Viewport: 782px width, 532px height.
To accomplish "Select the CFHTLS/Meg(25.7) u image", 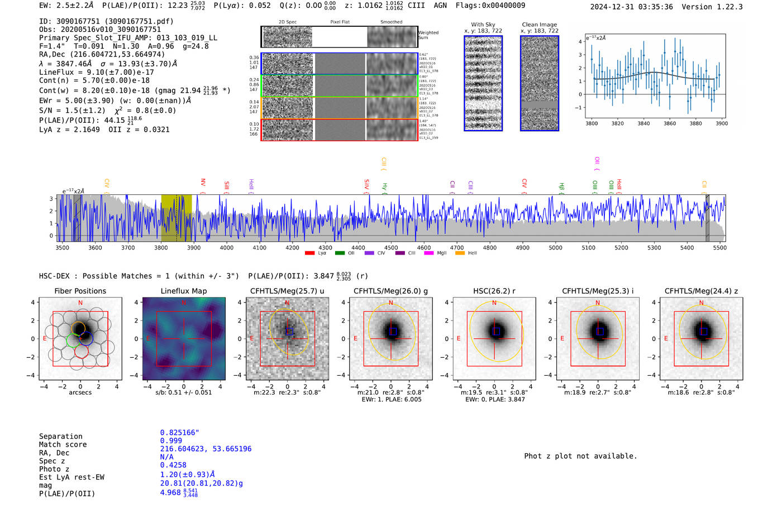I will [287, 339].
